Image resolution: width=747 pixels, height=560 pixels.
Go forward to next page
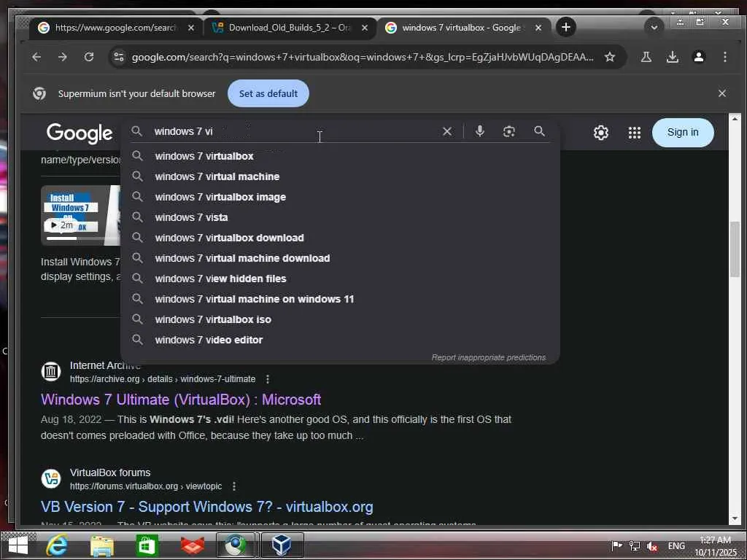click(63, 57)
